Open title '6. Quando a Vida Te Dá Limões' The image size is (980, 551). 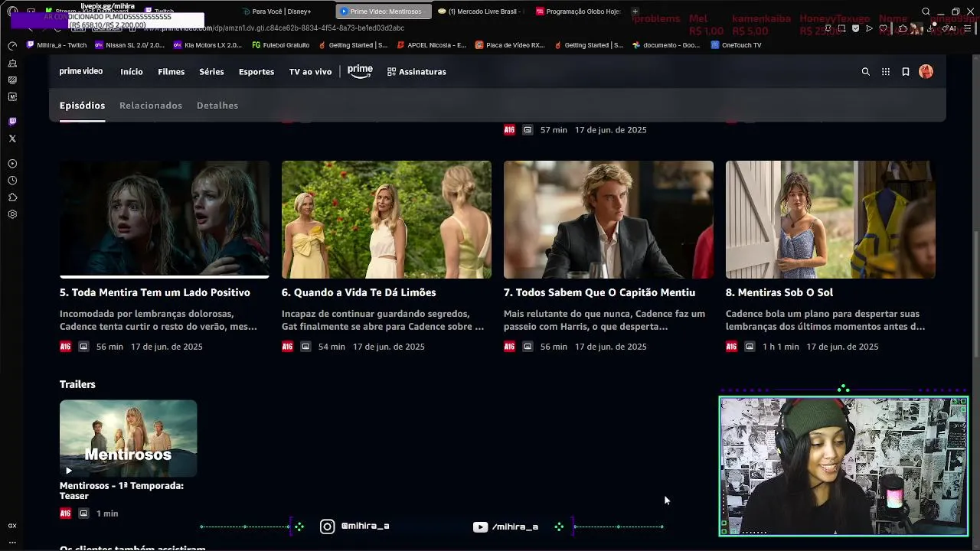[358, 292]
